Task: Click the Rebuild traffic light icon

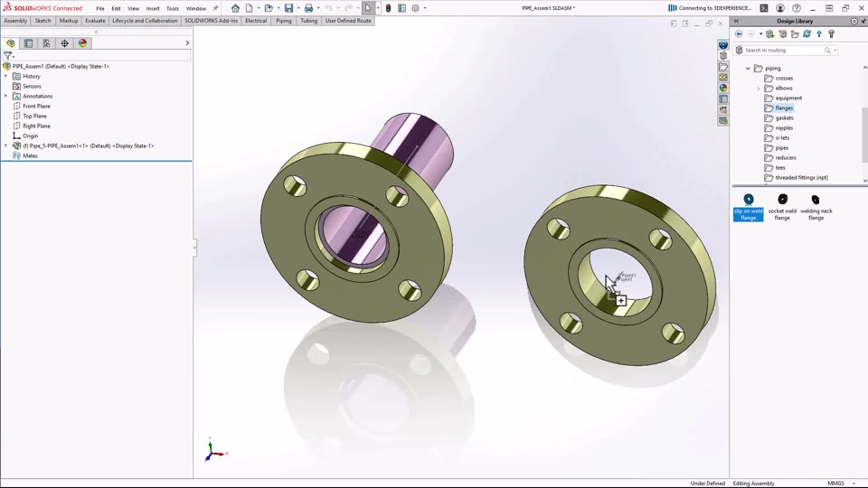Action: (388, 8)
